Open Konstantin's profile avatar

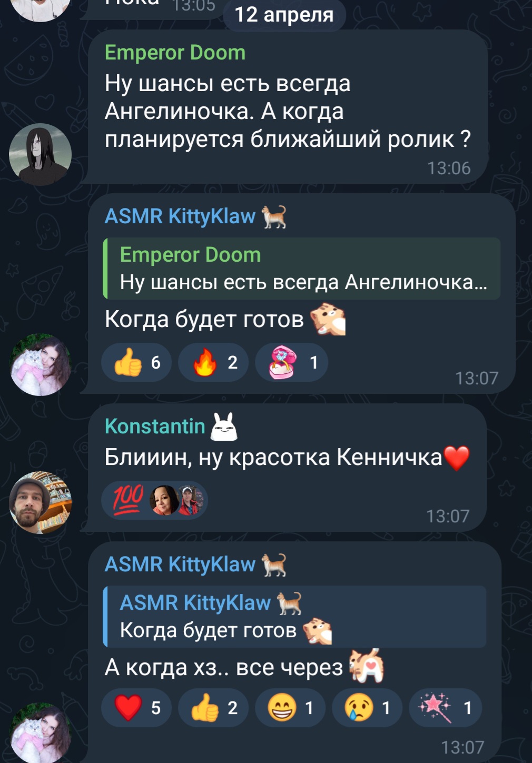[40, 502]
